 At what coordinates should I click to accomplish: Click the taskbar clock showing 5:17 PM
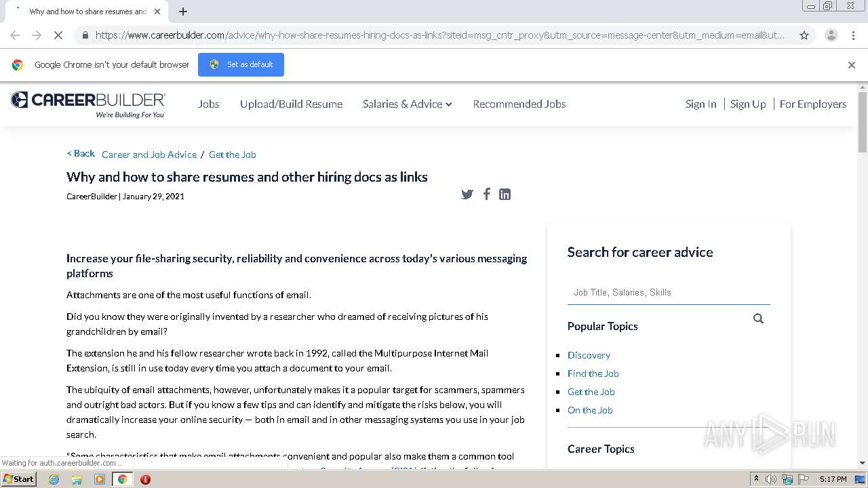coord(833,479)
